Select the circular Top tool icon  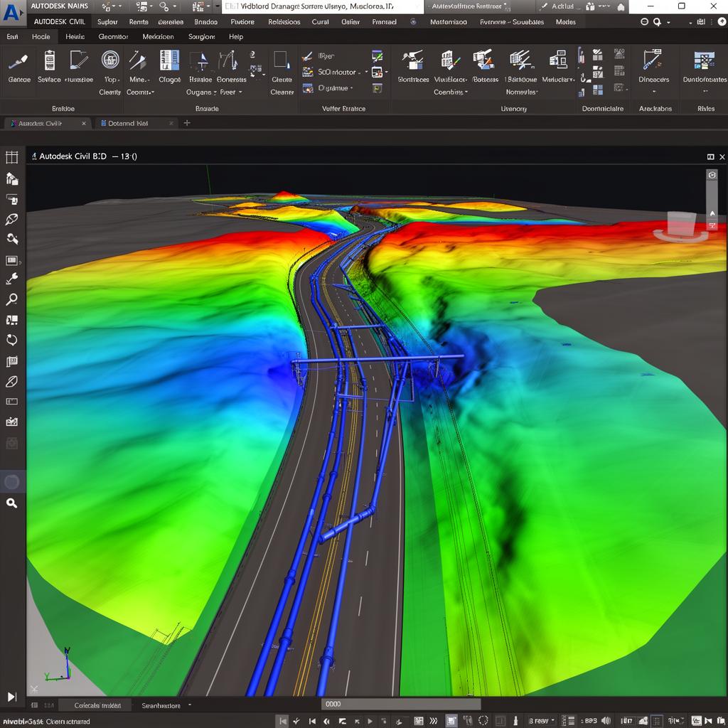click(110, 60)
